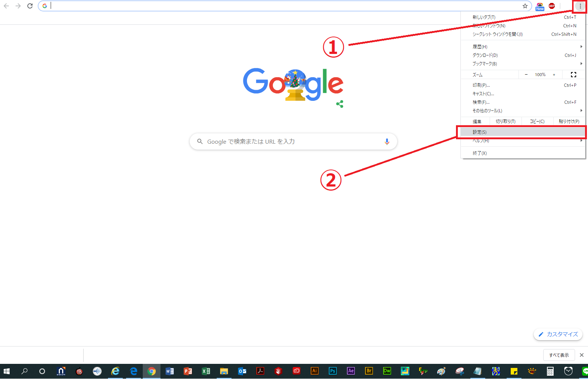Click the Google search input box
This screenshot has height=379, width=588.
[293, 141]
